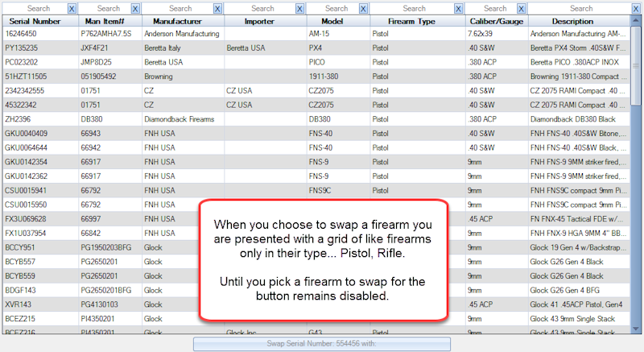Click the Man Item# search box
Image resolution: width=644 pixels, height=352 pixels.
(105, 9)
